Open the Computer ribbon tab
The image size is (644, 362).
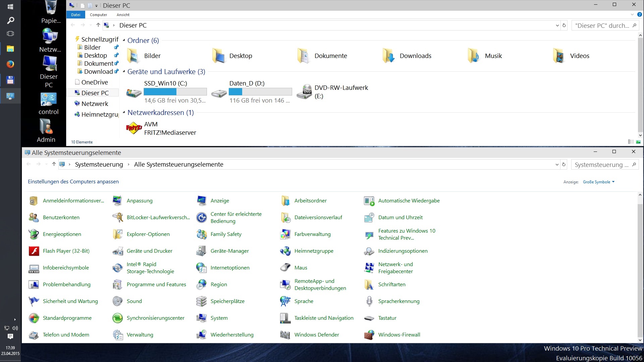[98, 15]
